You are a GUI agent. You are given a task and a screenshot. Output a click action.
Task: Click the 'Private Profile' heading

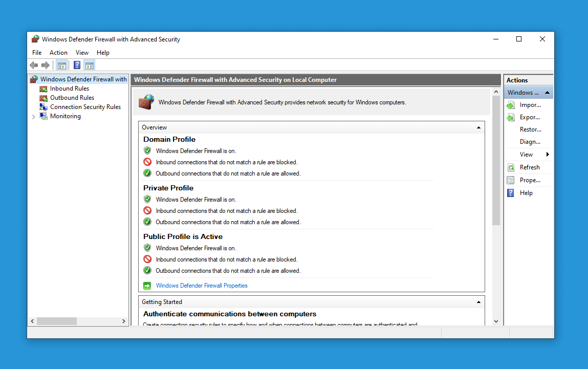(168, 188)
